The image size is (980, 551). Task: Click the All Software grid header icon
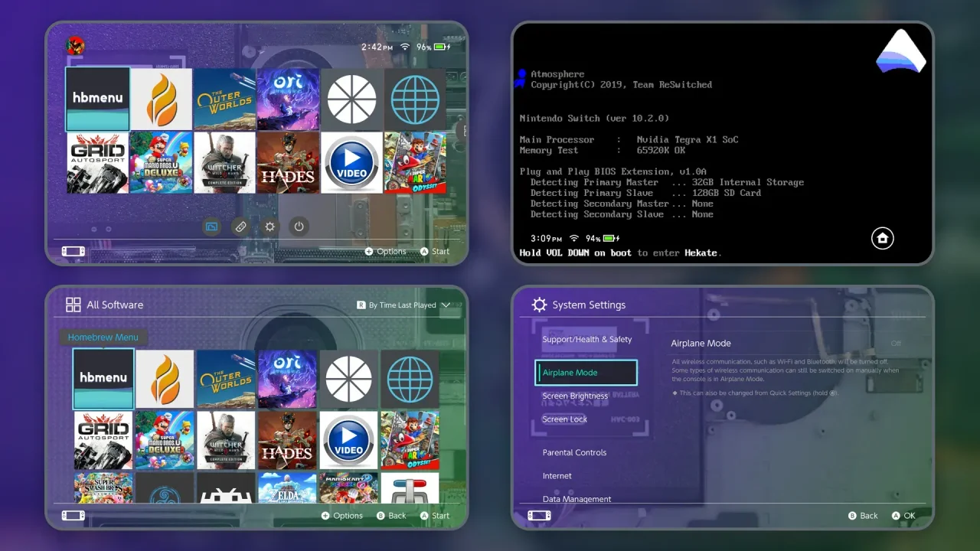point(73,305)
